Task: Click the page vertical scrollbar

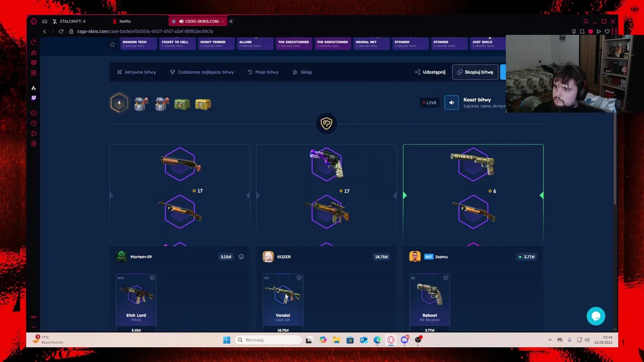Action: click(615, 158)
